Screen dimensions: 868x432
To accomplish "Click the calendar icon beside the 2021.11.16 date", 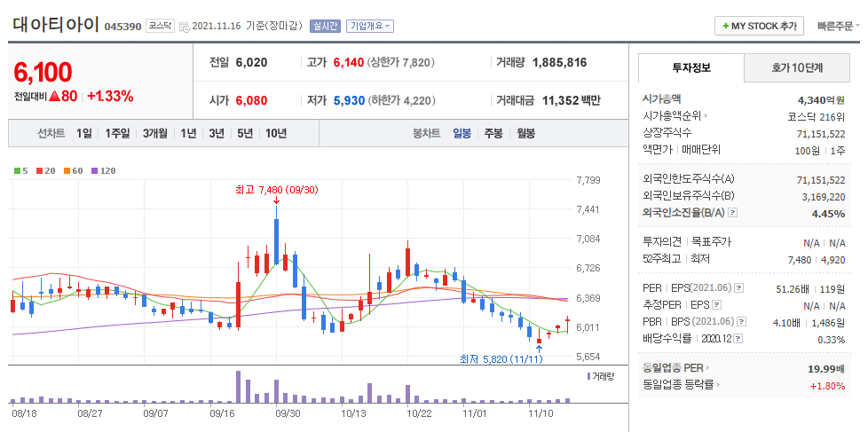I will [x=185, y=27].
